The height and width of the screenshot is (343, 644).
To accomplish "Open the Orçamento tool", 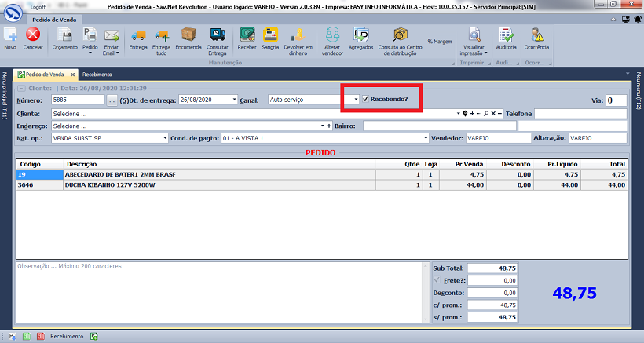I will click(x=64, y=37).
